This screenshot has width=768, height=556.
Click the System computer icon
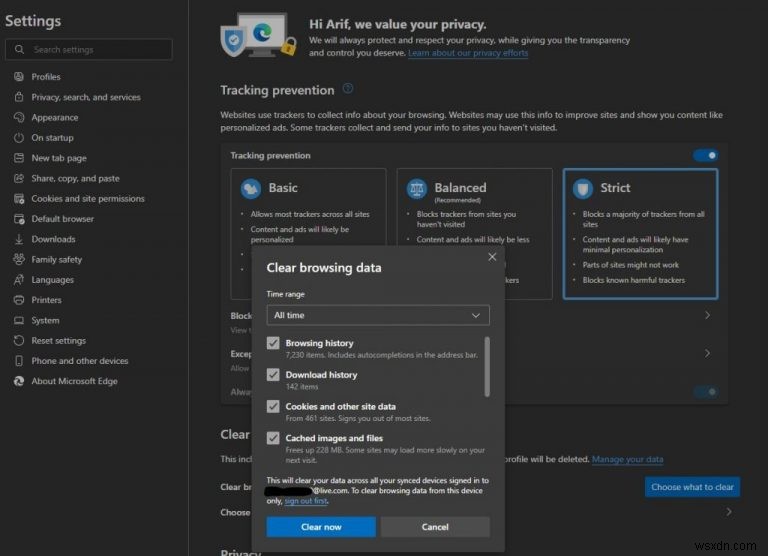(19, 320)
